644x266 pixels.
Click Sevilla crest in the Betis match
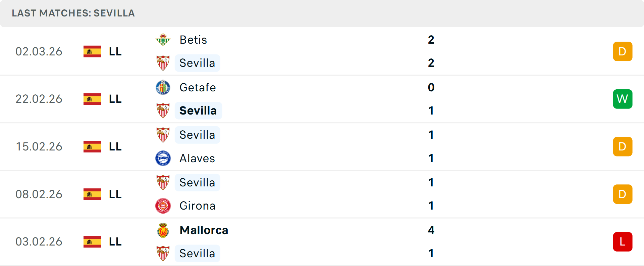pyautogui.click(x=163, y=63)
